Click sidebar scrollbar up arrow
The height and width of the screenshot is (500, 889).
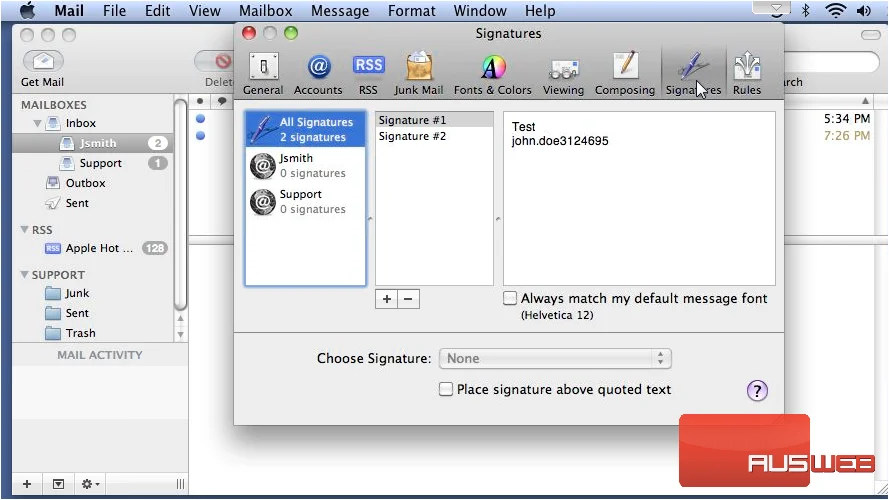(180, 319)
